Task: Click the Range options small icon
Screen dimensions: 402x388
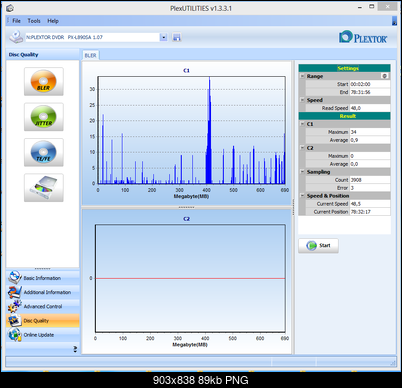Action: pos(385,76)
